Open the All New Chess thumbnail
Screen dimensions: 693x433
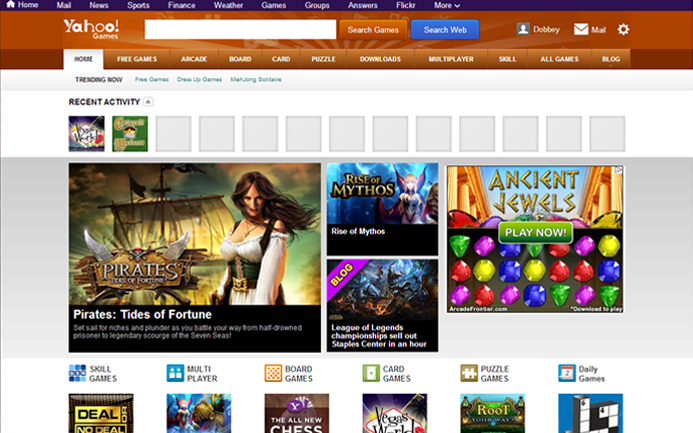(x=297, y=414)
